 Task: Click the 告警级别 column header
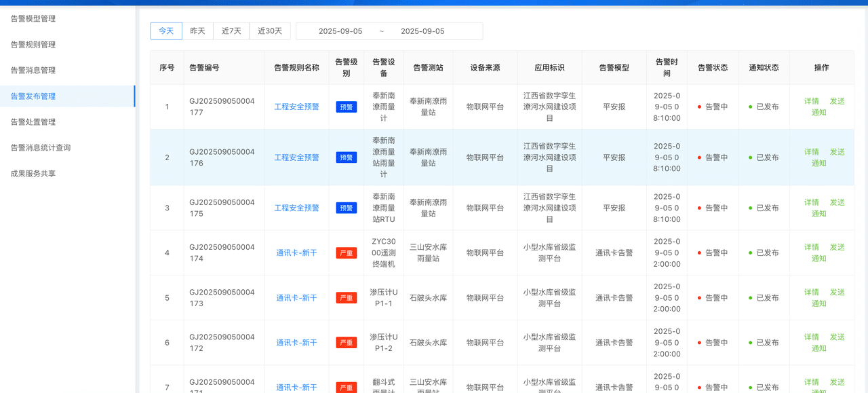[x=347, y=68]
